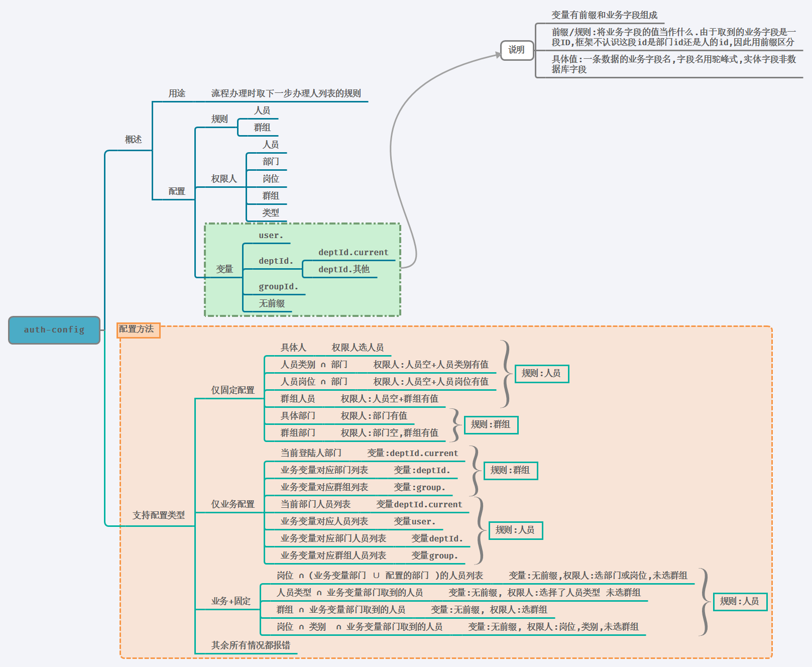This screenshot has width=812, height=667.
Task: Click the 其余所有情况都报错 node
Action: [x=251, y=645]
